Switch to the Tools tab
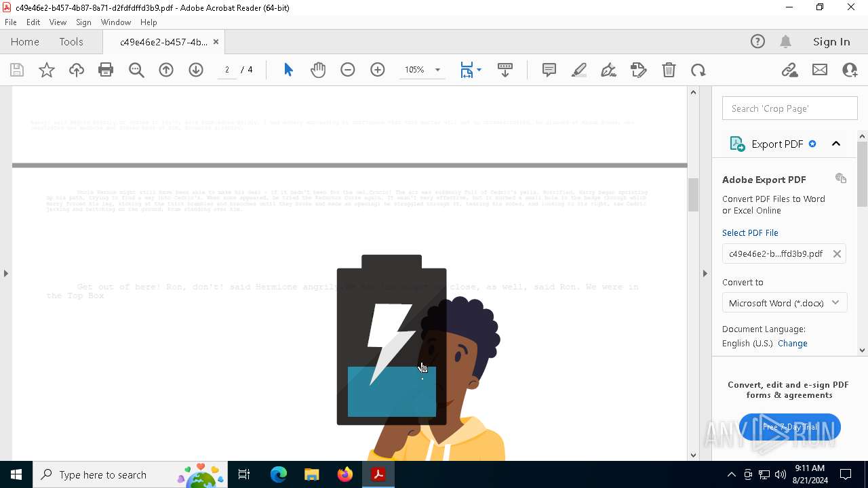 [71, 41]
